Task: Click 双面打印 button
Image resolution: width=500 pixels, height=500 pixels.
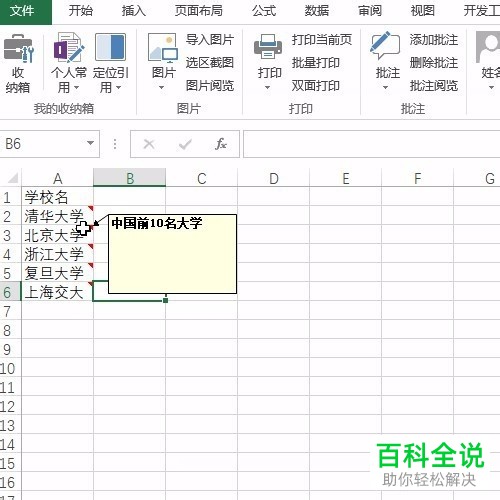Action: 316,86
